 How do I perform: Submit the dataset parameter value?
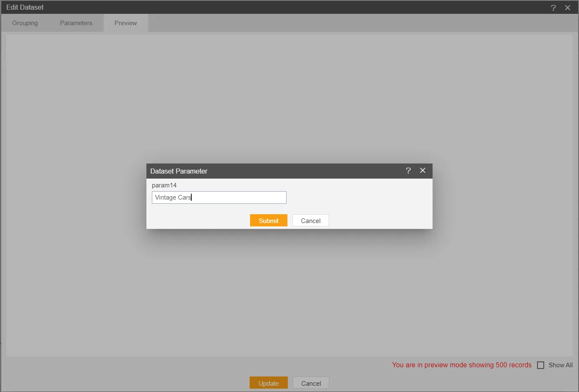click(x=269, y=221)
